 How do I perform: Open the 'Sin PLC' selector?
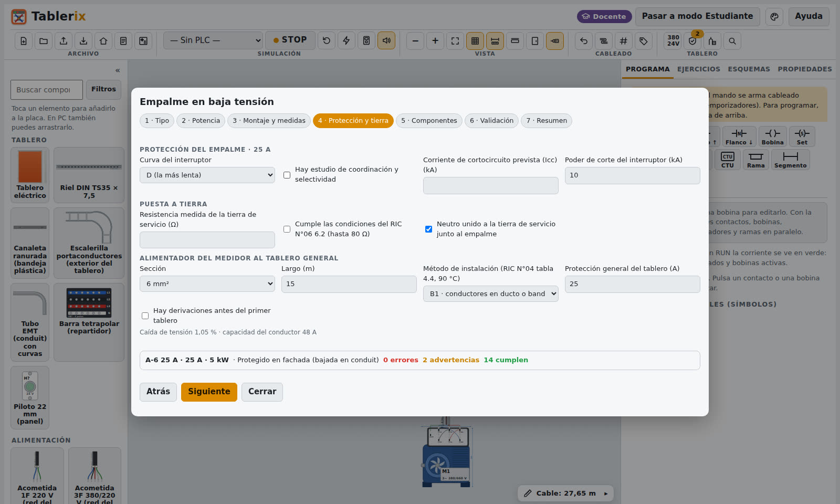213,40
